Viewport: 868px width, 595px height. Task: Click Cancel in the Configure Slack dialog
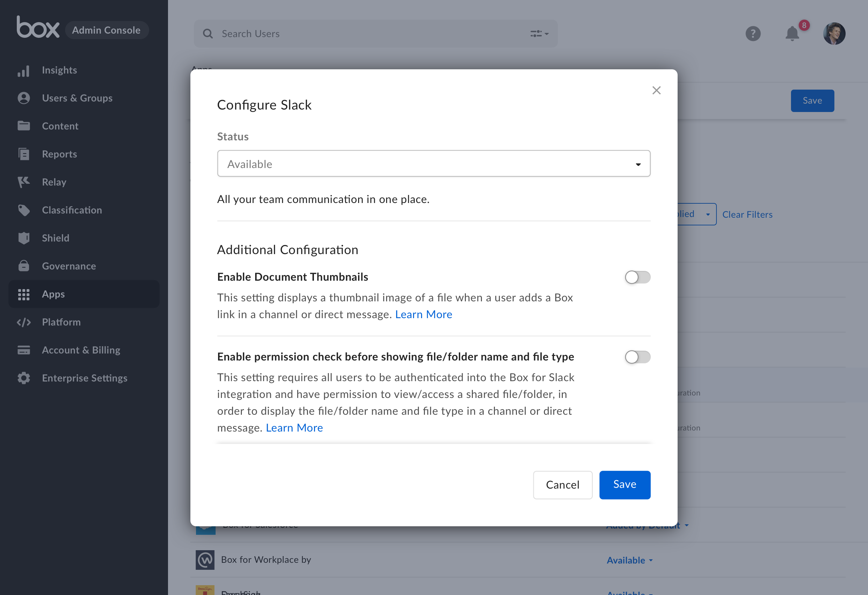coord(562,485)
